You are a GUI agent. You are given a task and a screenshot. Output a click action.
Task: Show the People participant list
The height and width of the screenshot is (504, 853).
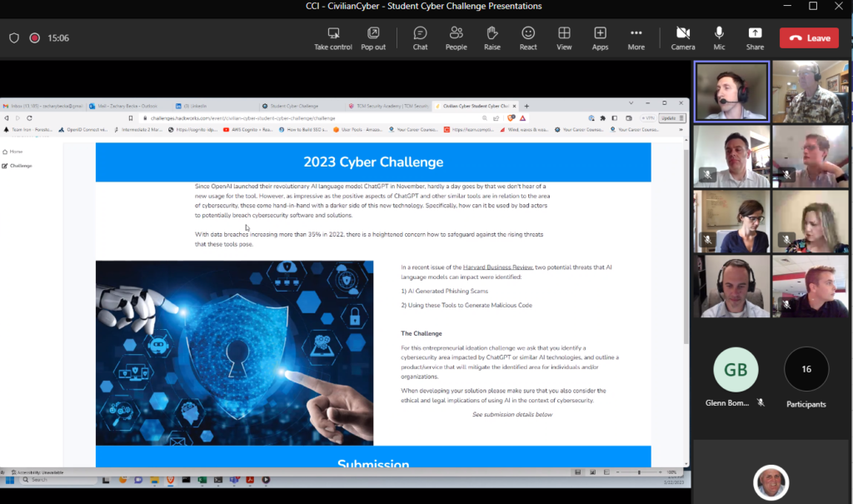[x=456, y=38]
